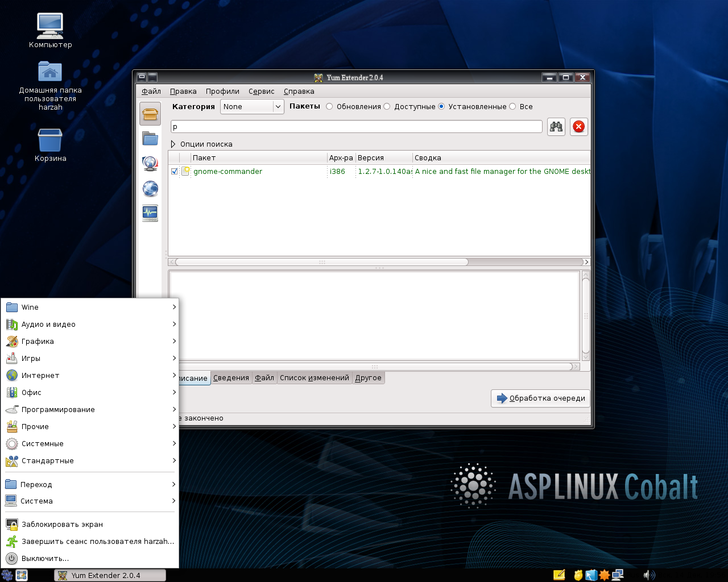Expand the Офис submenu
Viewport: 728px width, 582px height.
(x=90, y=392)
